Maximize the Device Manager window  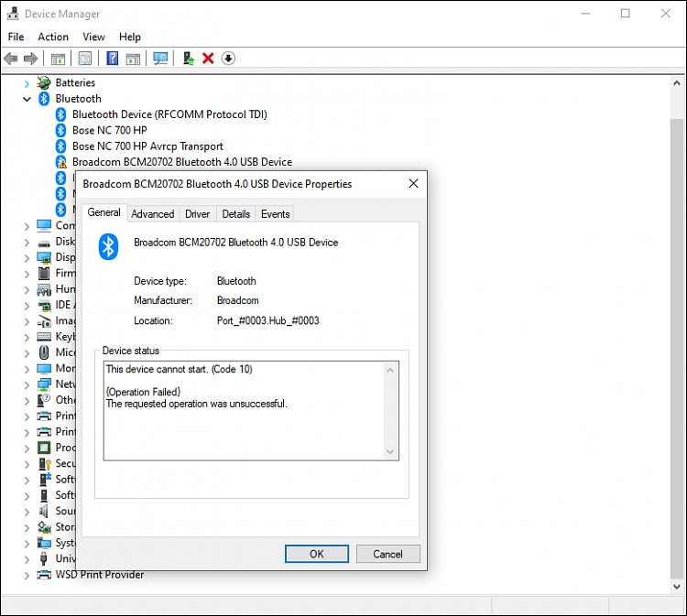click(x=626, y=14)
